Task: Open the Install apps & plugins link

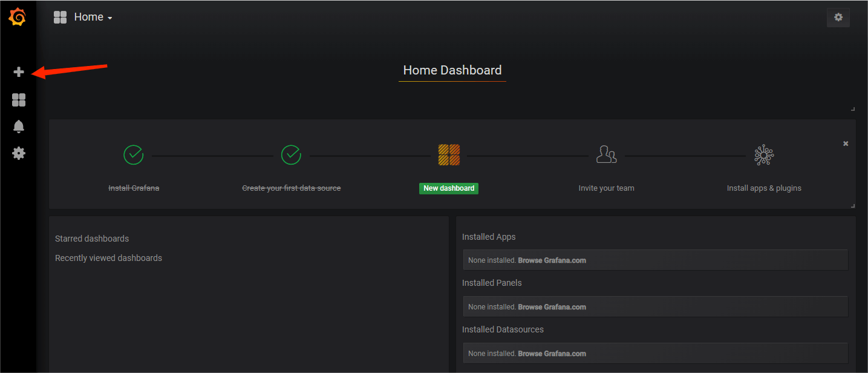Action: pyautogui.click(x=764, y=188)
